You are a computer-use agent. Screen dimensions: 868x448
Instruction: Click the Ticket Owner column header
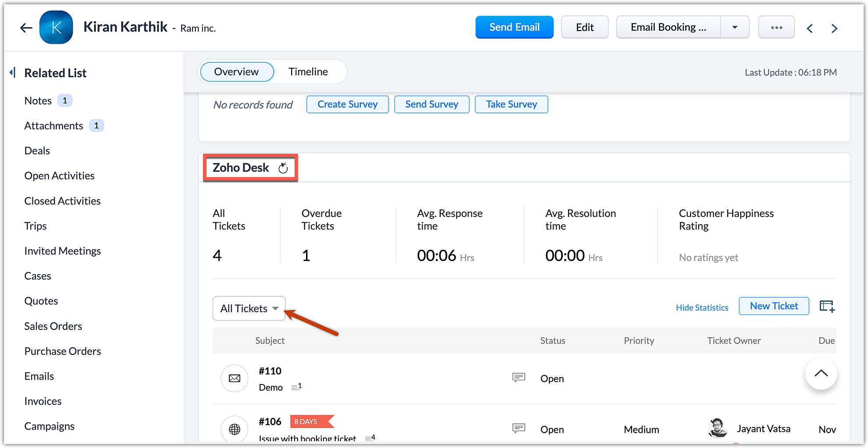[x=734, y=341]
